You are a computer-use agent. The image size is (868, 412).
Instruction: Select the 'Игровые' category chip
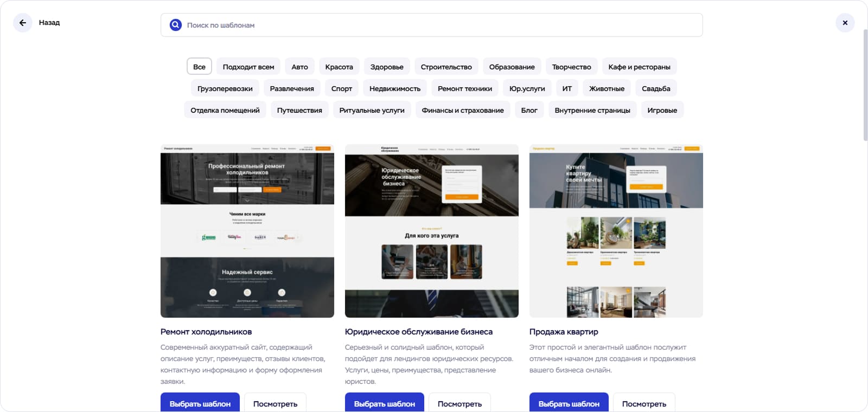tap(662, 110)
